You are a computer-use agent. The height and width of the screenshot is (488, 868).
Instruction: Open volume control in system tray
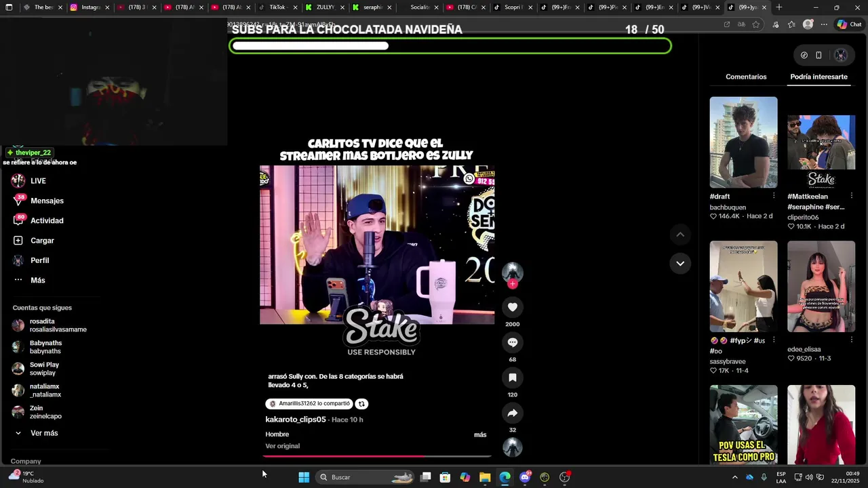tap(809, 477)
